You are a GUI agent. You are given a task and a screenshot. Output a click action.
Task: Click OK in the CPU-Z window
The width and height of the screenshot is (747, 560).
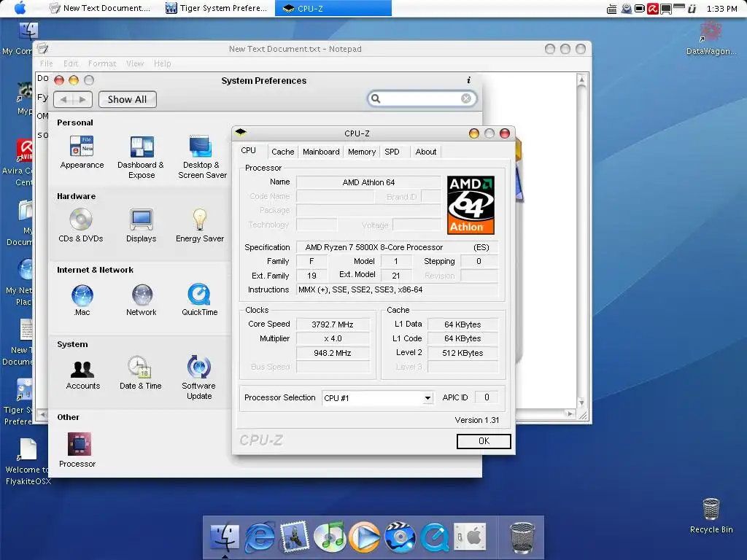click(484, 441)
